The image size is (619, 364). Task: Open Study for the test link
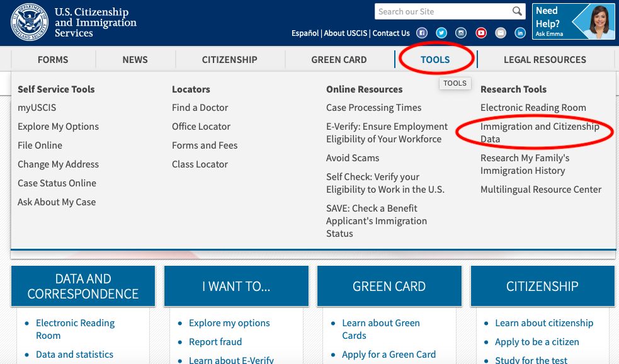(x=531, y=359)
